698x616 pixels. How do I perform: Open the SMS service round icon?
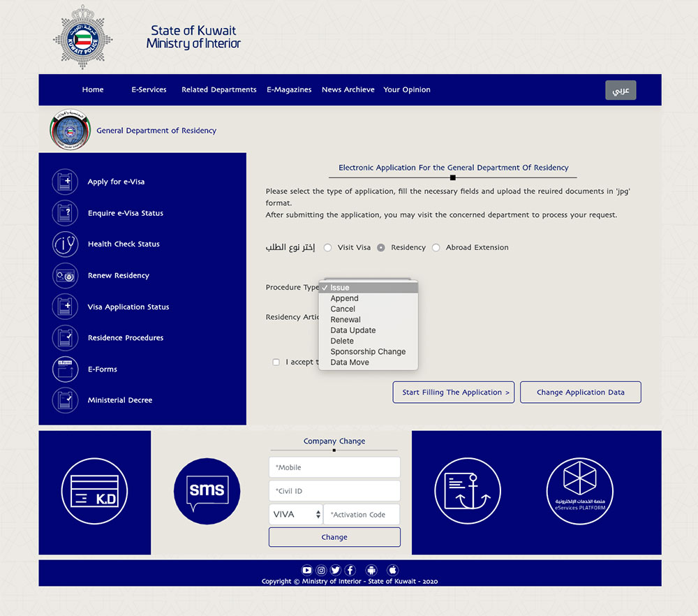[x=207, y=490]
